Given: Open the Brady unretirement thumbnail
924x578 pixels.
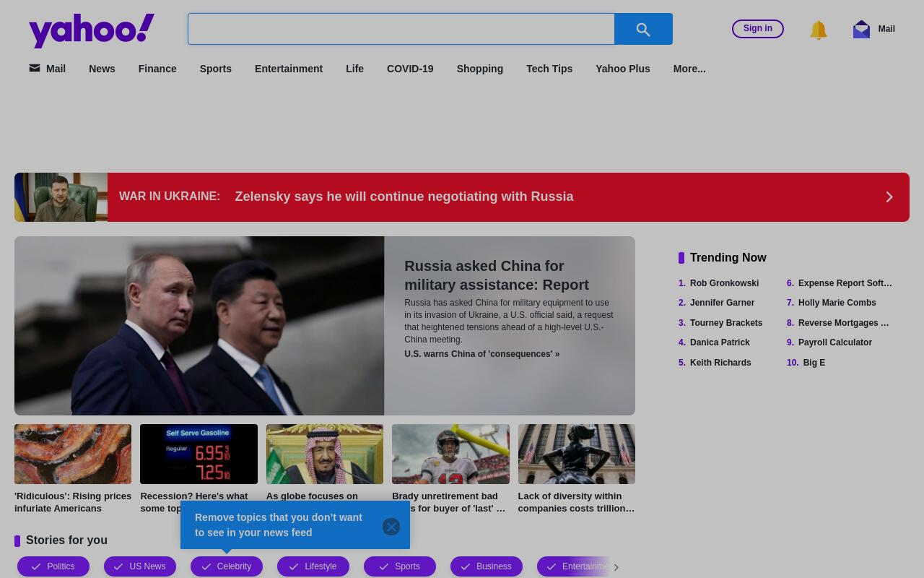Looking at the screenshot, I should point(450,454).
